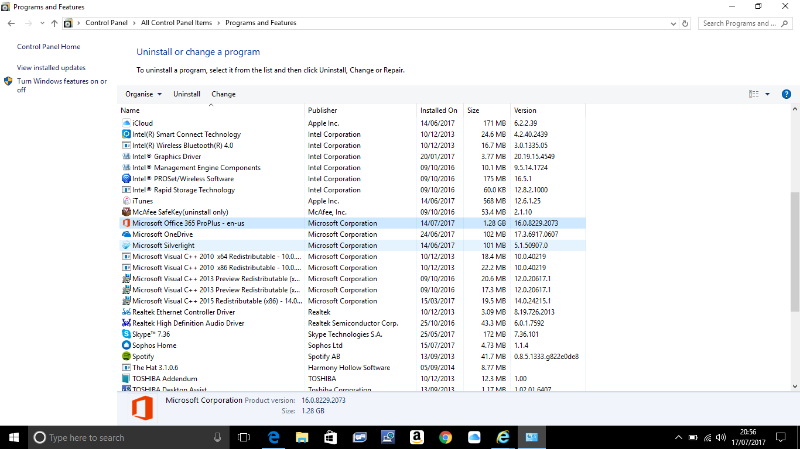Open View installed updates link
The width and height of the screenshot is (800, 449).
pyautogui.click(x=51, y=67)
